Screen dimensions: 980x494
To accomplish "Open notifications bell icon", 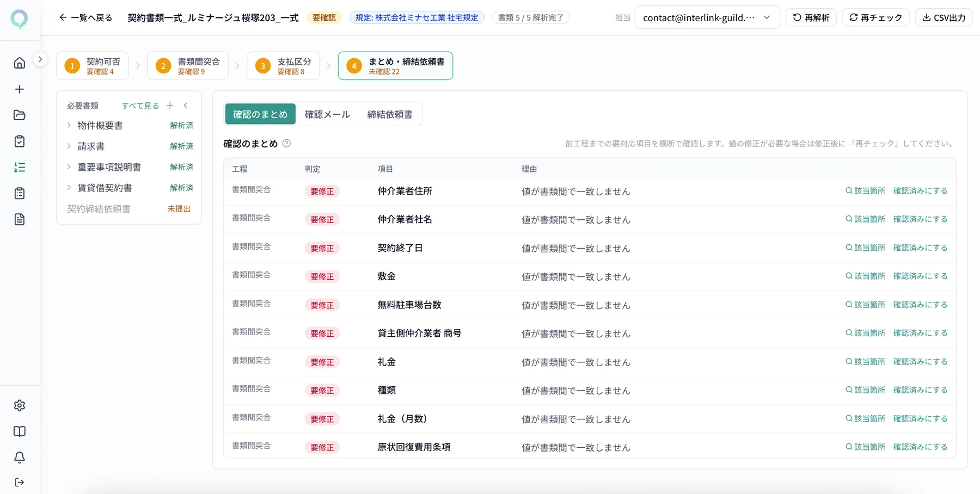I will coord(20,458).
